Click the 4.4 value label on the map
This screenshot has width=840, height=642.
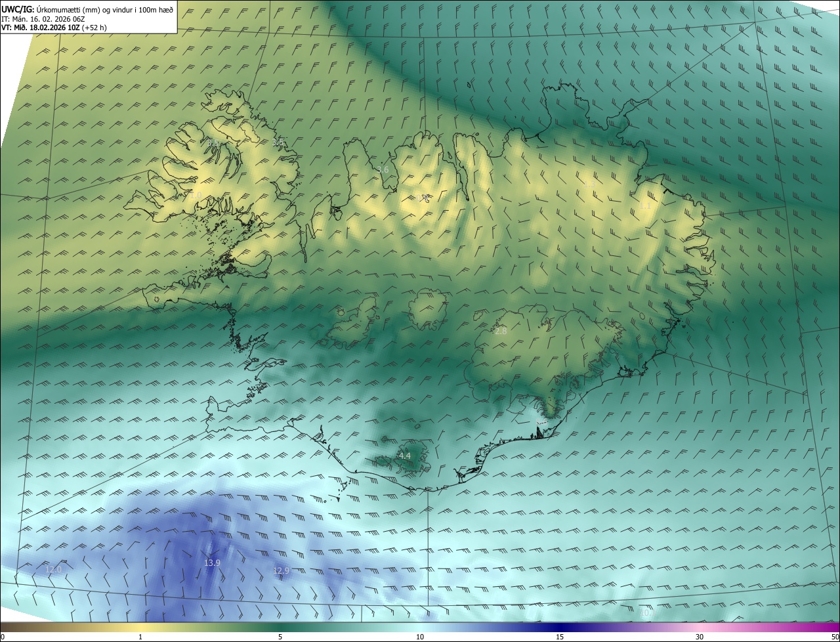[404, 456]
